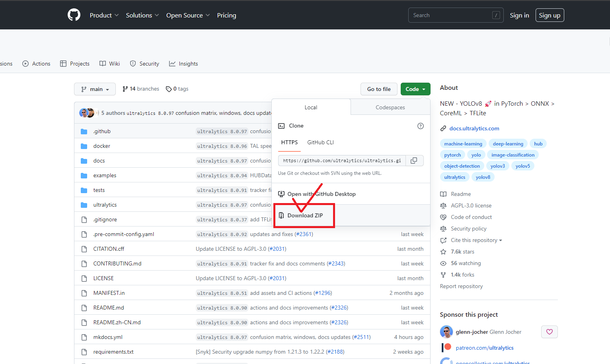
Task: Click the commit authors avatar stack
Action: pyautogui.click(x=89, y=113)
